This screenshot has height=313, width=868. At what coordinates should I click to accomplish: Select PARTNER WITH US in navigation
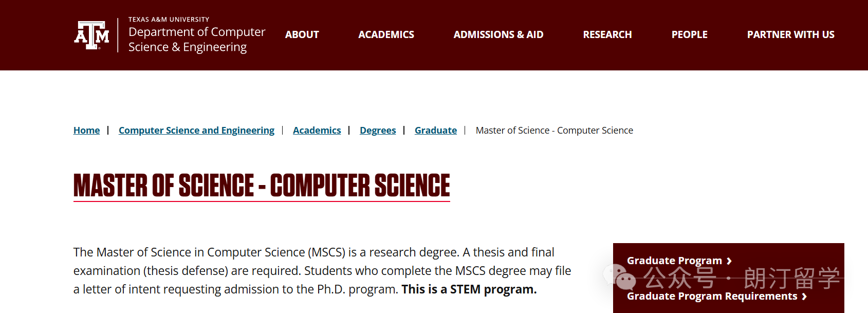[790, 35]
